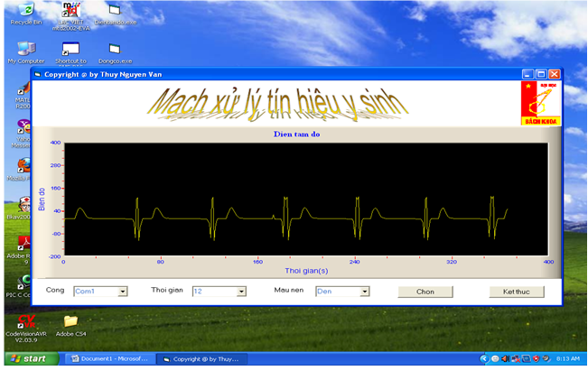Open the Thoi gian dropdown arrow

tap(241, 292)
